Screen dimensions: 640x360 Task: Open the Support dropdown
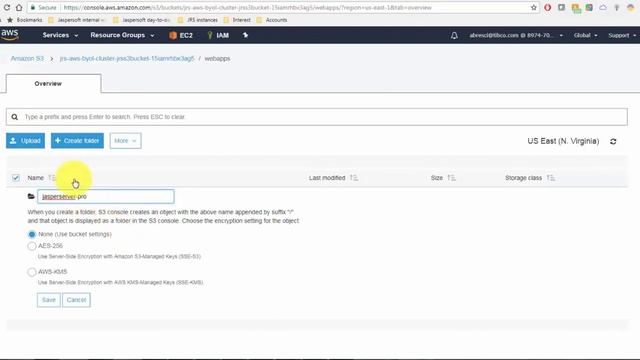(x=622, y=36)
